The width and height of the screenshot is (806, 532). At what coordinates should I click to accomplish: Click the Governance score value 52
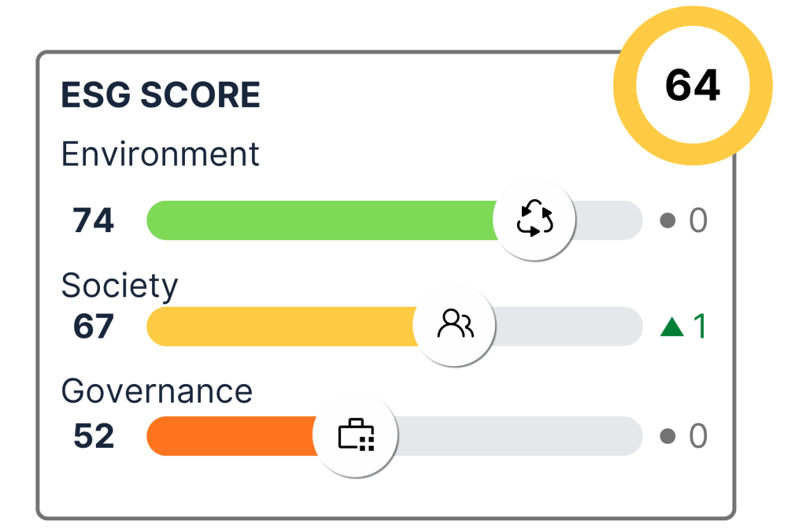click(x=94, y=436)
